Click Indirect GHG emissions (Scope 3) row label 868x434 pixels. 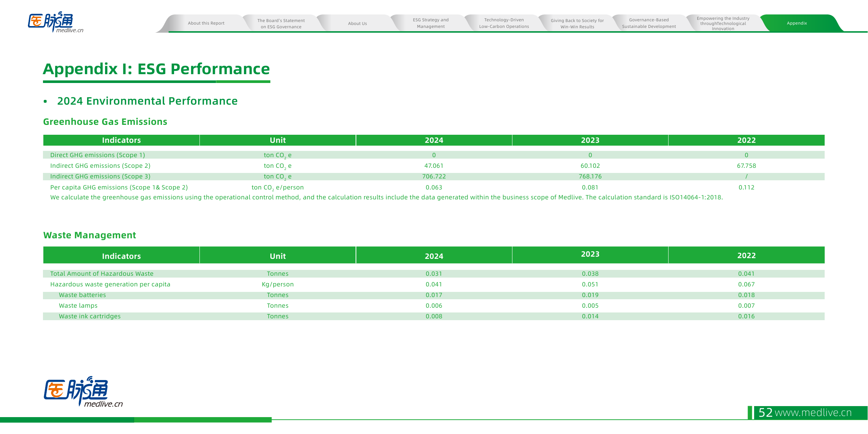tap(100, 177)
